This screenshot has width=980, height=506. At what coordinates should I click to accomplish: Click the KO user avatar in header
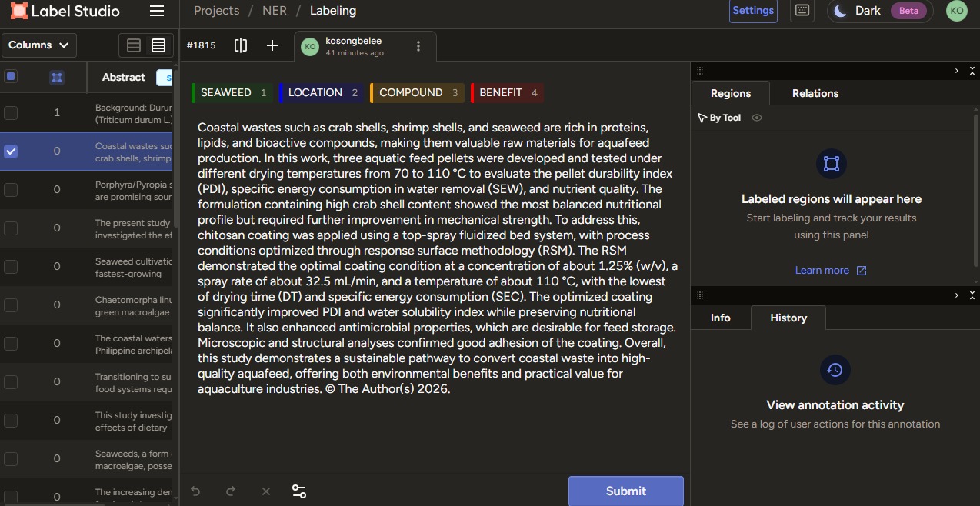(x=956, y=11)
